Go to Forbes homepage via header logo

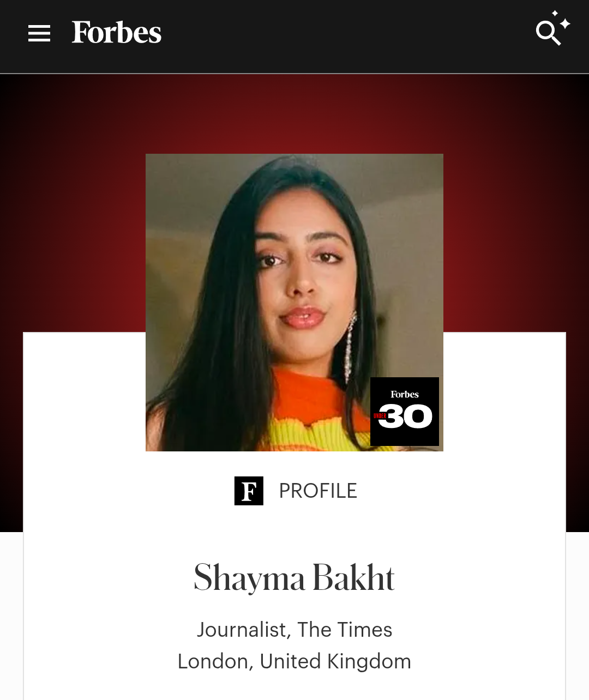pyautogui.click(x=117, y=33)
